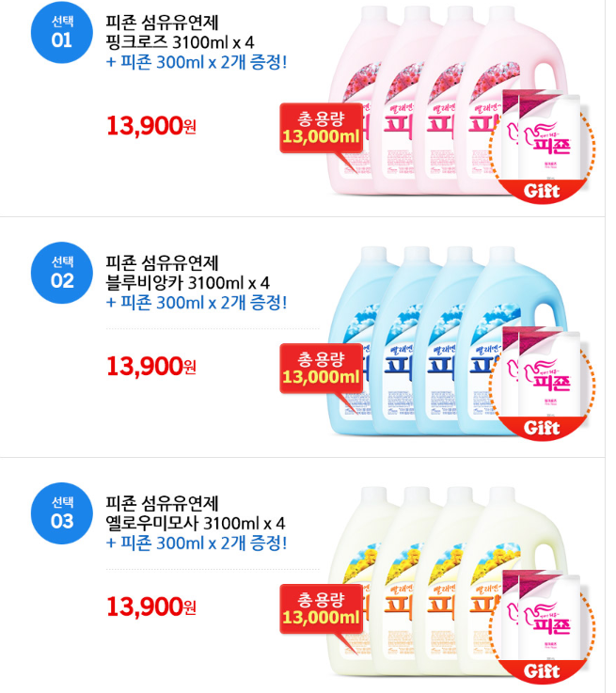Click the blue 증정 bonus text under 블루비앙카
616x693 pixels.
pos(197,303)
